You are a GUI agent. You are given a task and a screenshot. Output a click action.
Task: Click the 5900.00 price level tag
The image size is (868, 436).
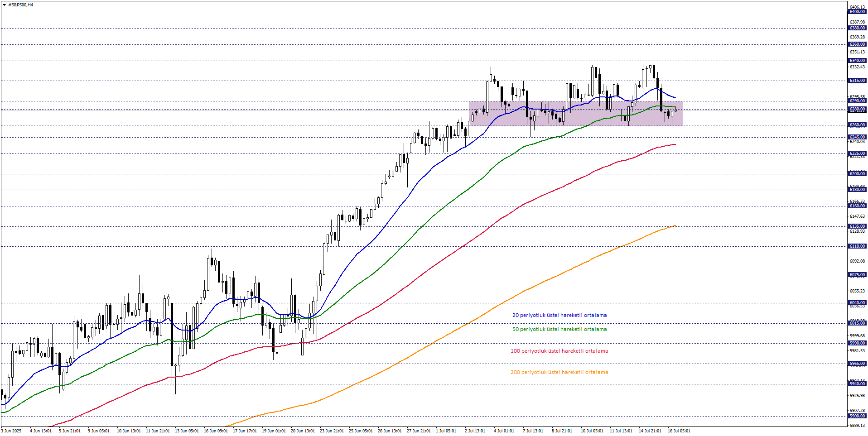coord(857,416)
